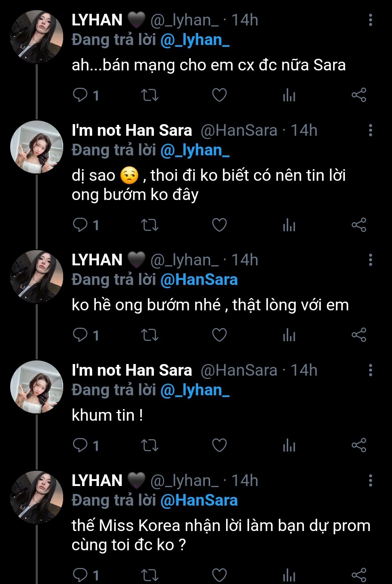Viewport: 392px width, 584px height.
Task: Open the @HanSara mention in the "ko hề ong bướm" tweet
Action: [x=199, y=280]
